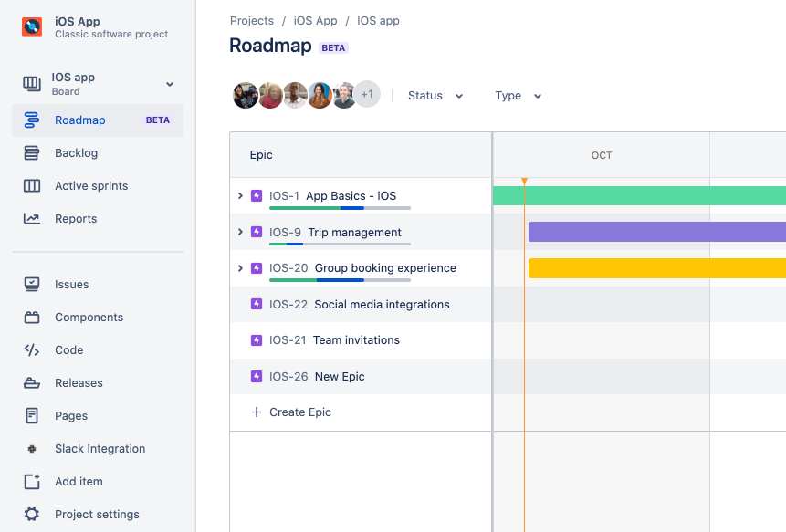Click the Create Epic button
The width and height of the screenshot is (786, 532).
[290, 412]
